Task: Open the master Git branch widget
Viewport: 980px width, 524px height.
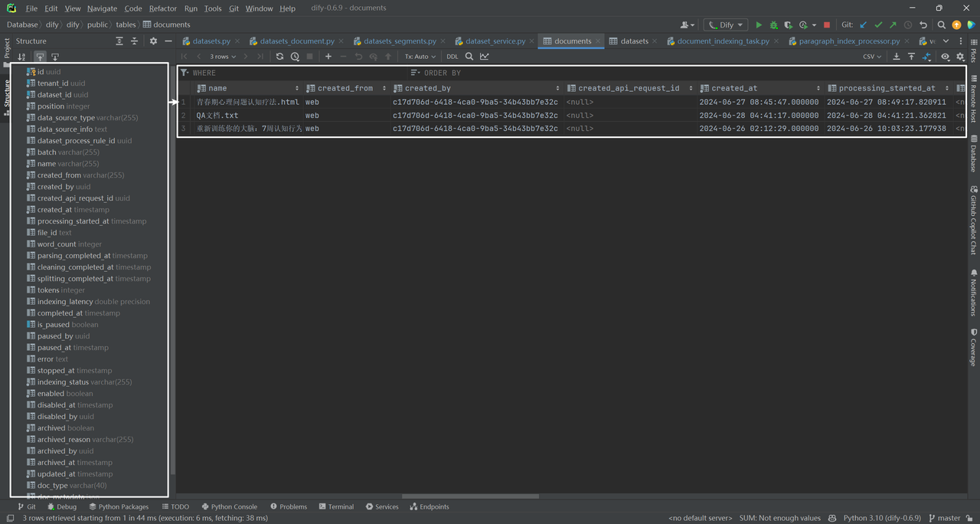Action: click(944, 518)
